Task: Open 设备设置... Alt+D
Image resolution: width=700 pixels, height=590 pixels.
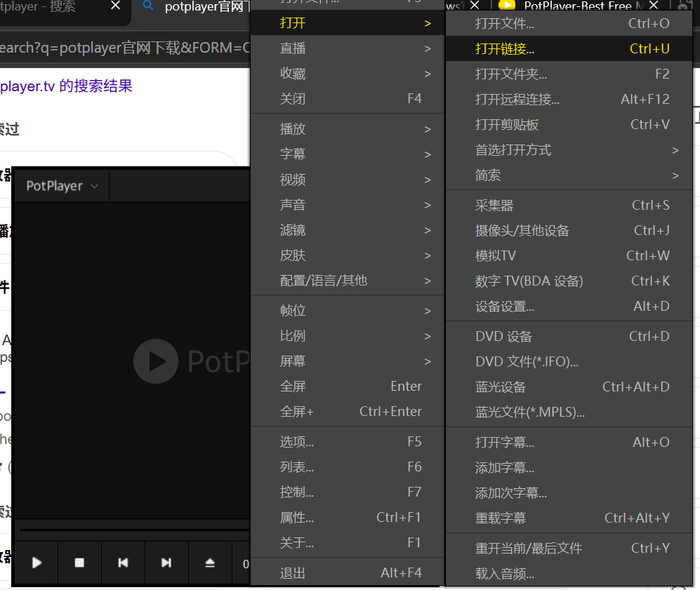Action: (x=569, y=307)
